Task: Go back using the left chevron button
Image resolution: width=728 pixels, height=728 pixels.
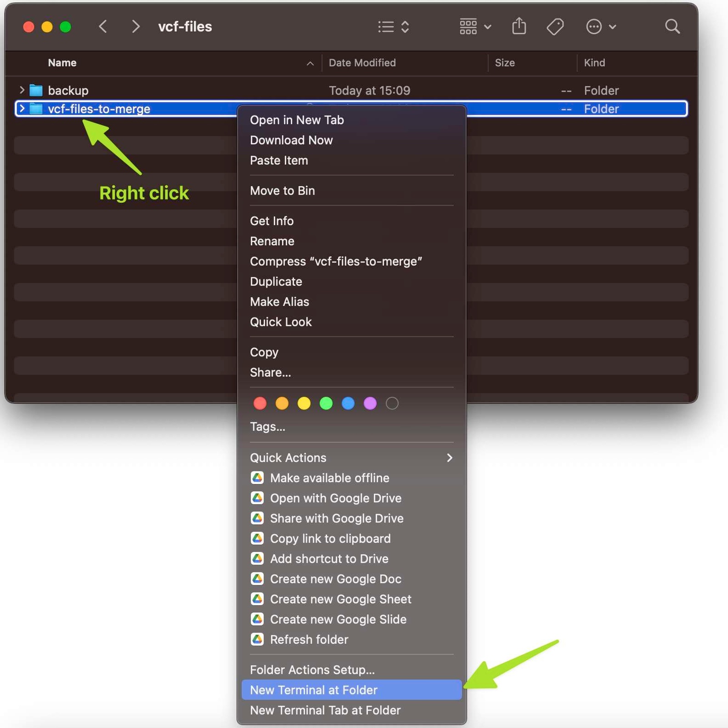Action: point(103,27)
